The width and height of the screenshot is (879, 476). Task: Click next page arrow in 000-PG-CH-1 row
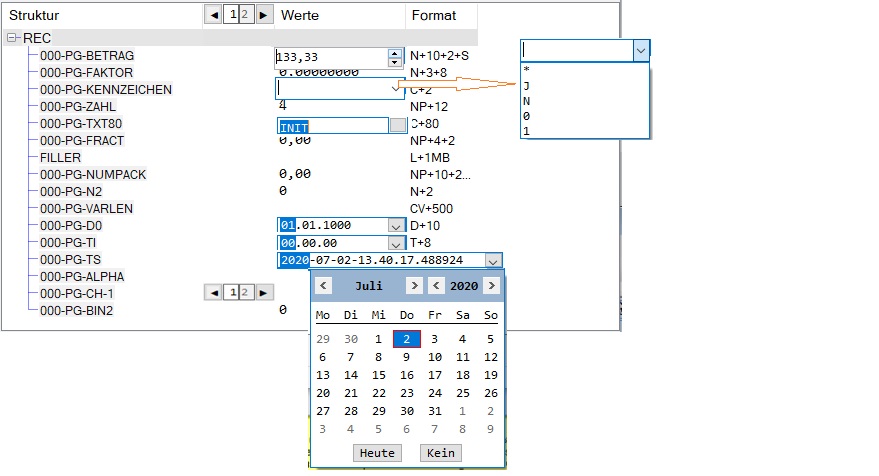click(x=263, y=293)
